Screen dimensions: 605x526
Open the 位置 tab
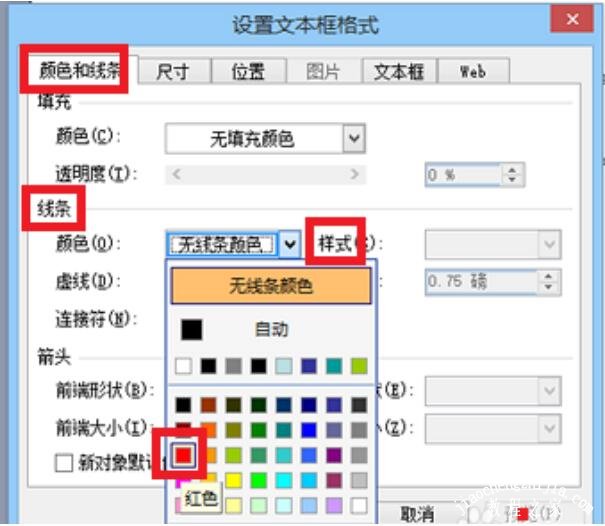pos(249,71)
